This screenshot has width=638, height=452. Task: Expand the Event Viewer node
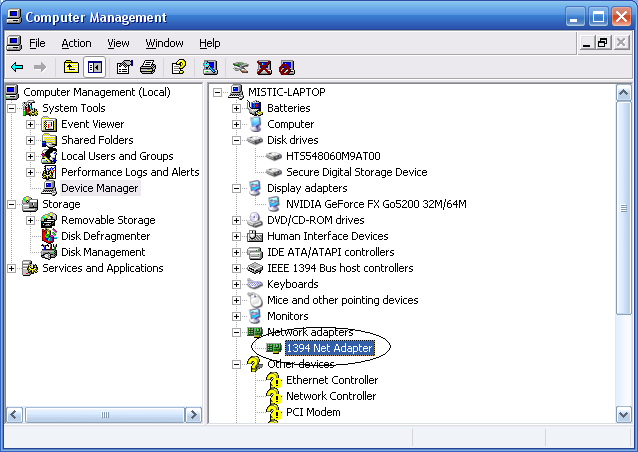(31, 124)
